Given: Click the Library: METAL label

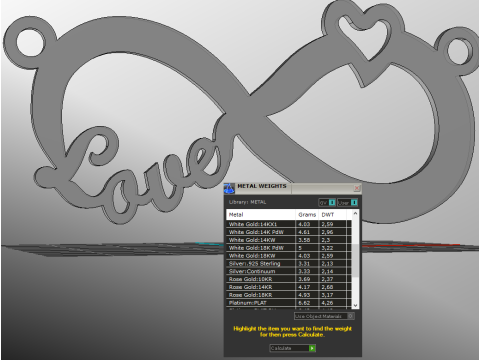Looking at the screenshot, I should [x=247, y=202].
